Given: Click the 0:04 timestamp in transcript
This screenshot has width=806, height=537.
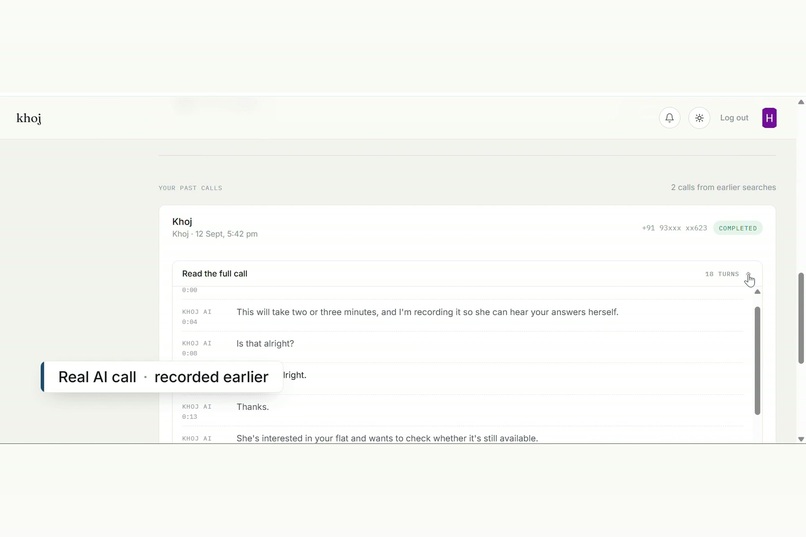Looking at the screenshot, I should pyautogui.click(x=189, y=322).
